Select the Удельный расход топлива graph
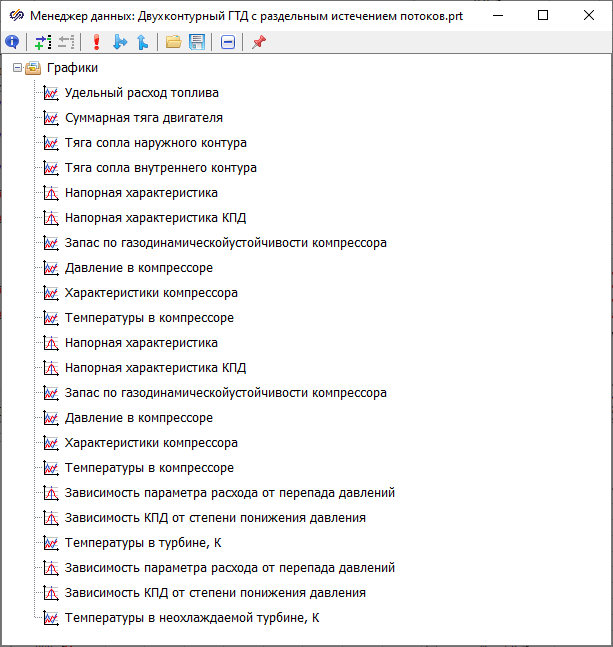The width and height of the screenshot is (613, 647). [141, 93]
